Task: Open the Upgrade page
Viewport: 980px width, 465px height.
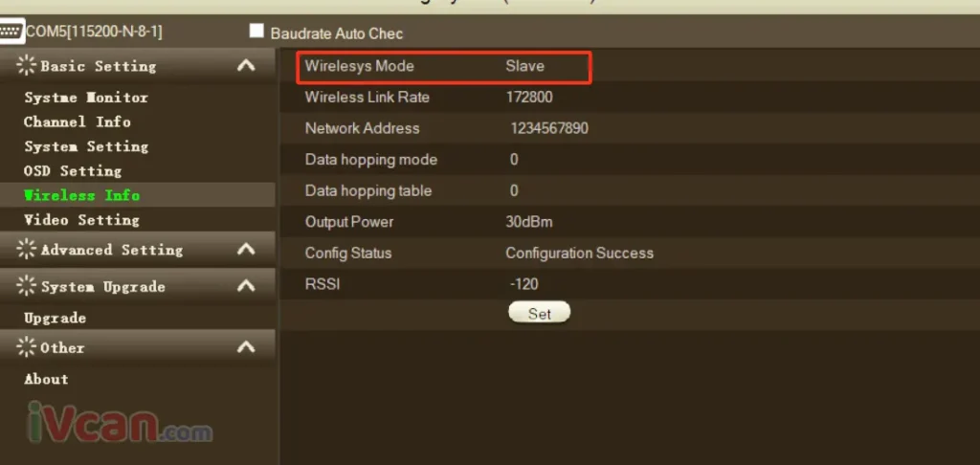Action: pos(55,318)
